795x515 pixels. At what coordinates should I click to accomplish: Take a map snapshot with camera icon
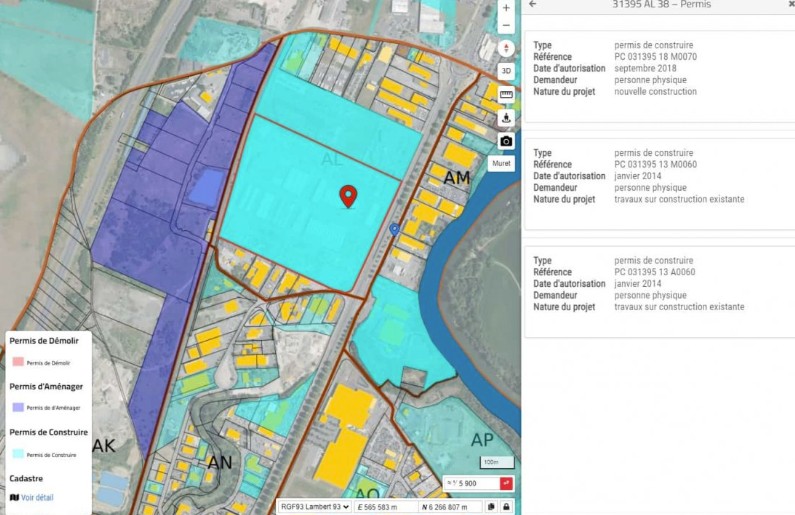506,141
